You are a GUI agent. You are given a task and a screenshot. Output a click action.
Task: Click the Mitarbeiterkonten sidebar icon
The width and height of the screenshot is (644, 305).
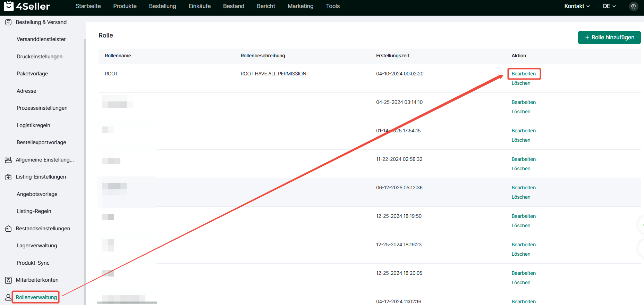8,280
